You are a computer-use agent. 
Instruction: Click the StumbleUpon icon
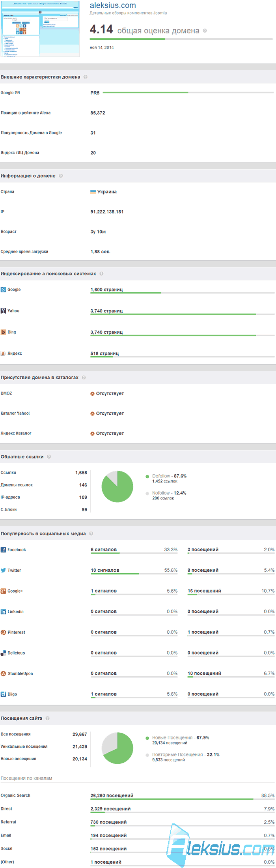pos(3,673)
